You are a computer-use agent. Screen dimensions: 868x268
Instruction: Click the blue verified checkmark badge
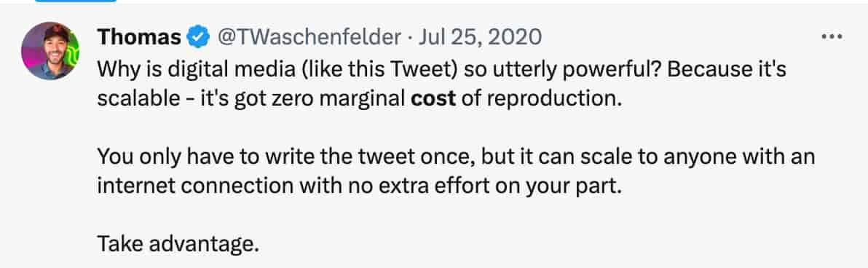(198, 38)
